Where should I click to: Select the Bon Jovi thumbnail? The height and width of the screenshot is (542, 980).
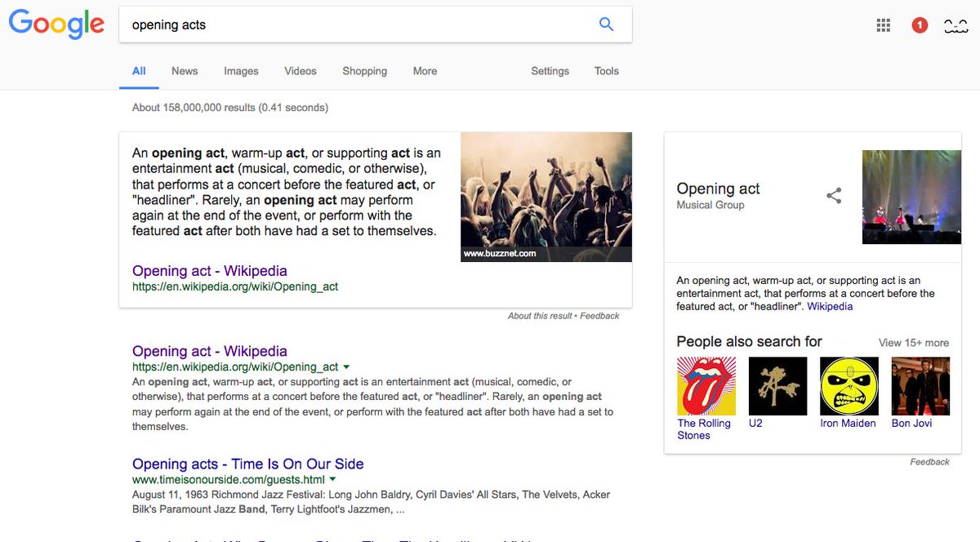[x=920, y=386]
